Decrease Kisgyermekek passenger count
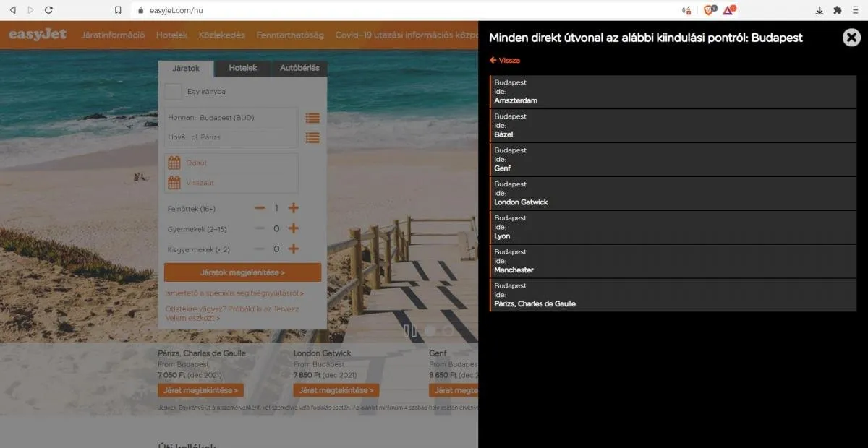Screen dimensions: 868x448 click(260, 249)
